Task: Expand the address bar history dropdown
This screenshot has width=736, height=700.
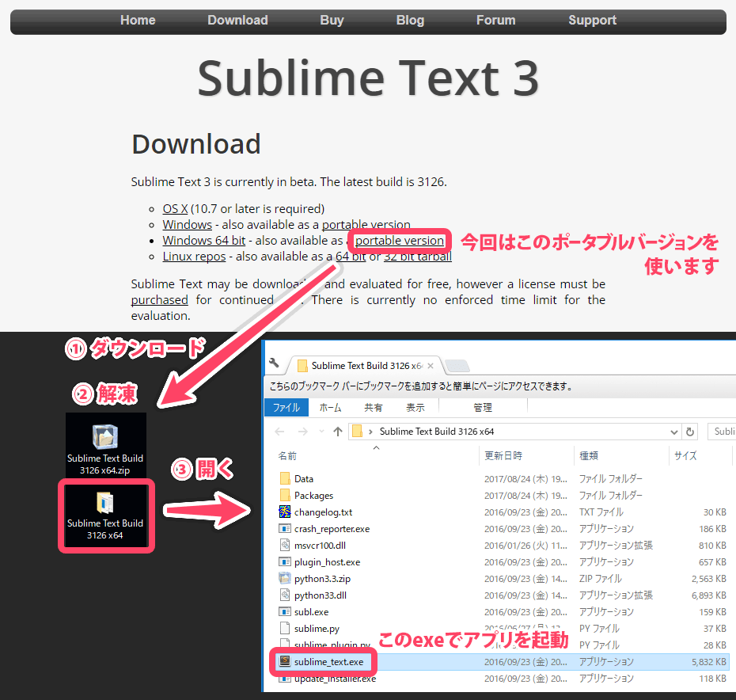Action: [674, 432]
